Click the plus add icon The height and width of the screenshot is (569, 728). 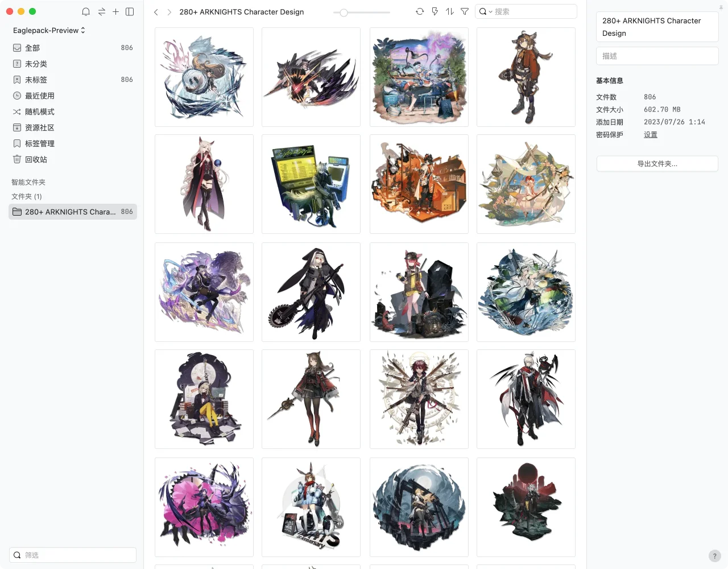pos(115,12)
